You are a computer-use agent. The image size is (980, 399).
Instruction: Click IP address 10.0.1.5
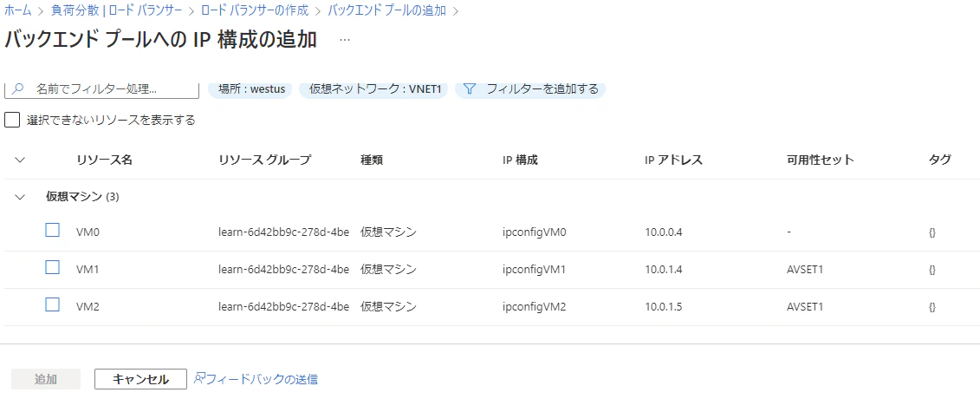tap(664, 307)
